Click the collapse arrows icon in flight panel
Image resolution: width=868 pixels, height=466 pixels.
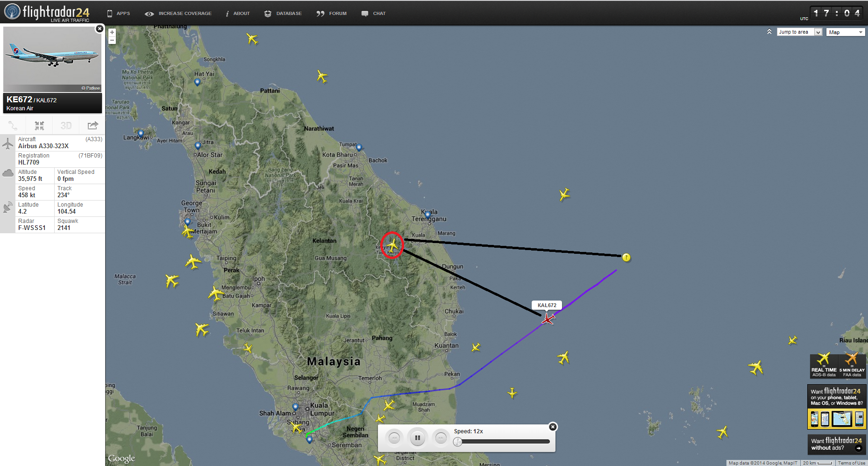tap(39, 126)
